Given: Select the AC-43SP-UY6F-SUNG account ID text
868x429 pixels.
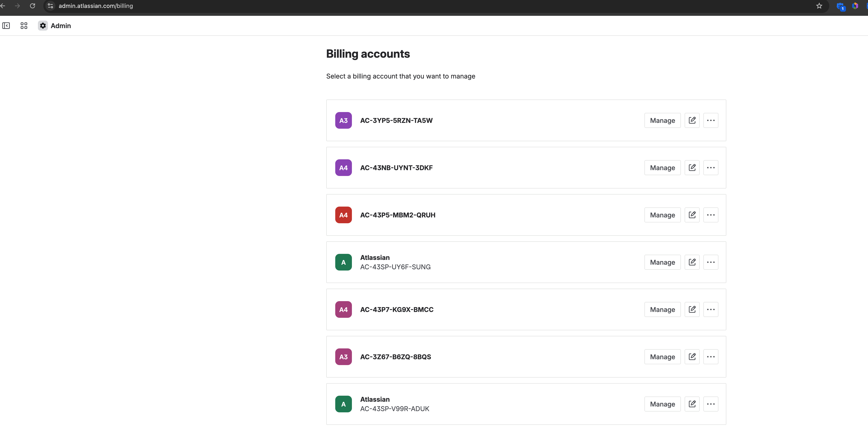Looking at the screenshot, I should (x=395, y=267).
